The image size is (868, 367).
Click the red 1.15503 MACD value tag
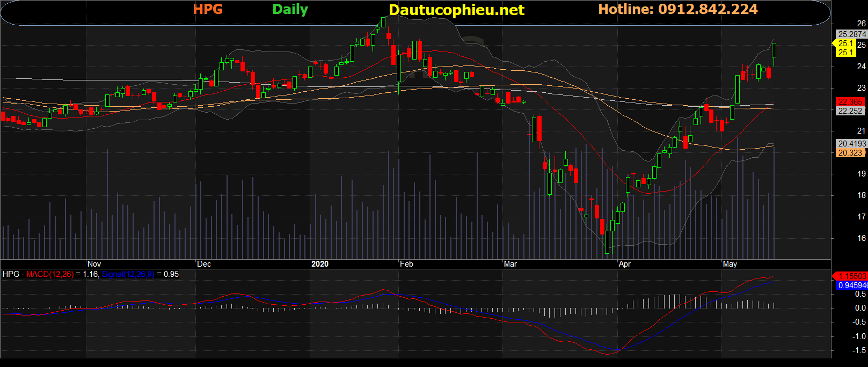(851, 276)
